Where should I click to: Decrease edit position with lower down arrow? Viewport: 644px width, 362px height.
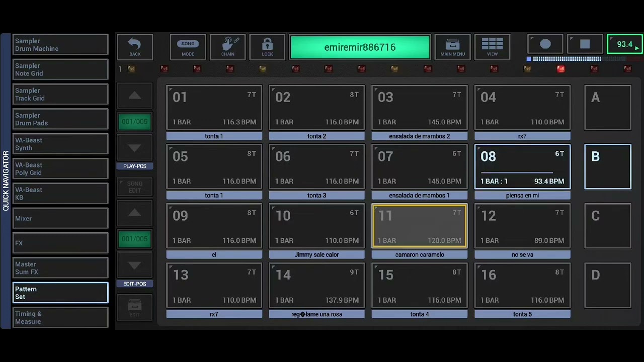(x=134, y=265)
